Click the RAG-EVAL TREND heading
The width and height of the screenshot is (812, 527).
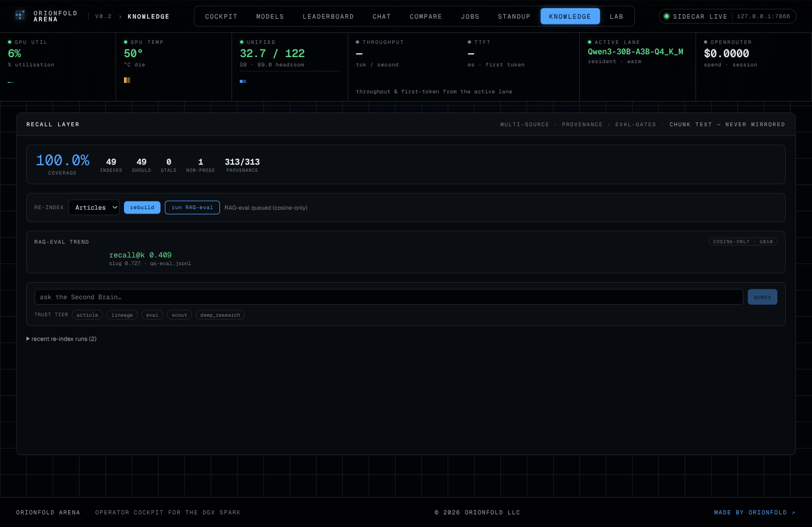coord(61,242)
